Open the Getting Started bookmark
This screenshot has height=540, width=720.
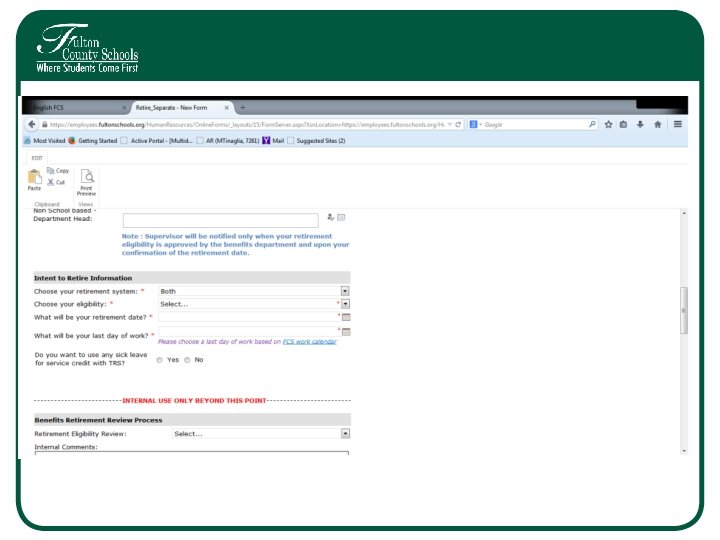pyautogui.click(x=93, y=141)
